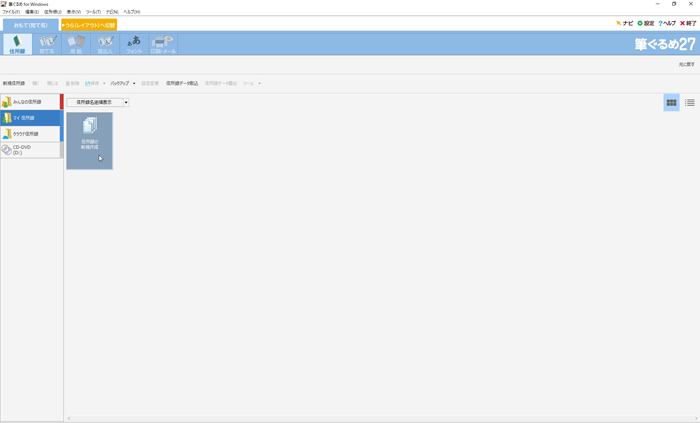Screen dimensions: 700x423
Task: Select the 住所録 toolbar icon
Action: (17, 44)
